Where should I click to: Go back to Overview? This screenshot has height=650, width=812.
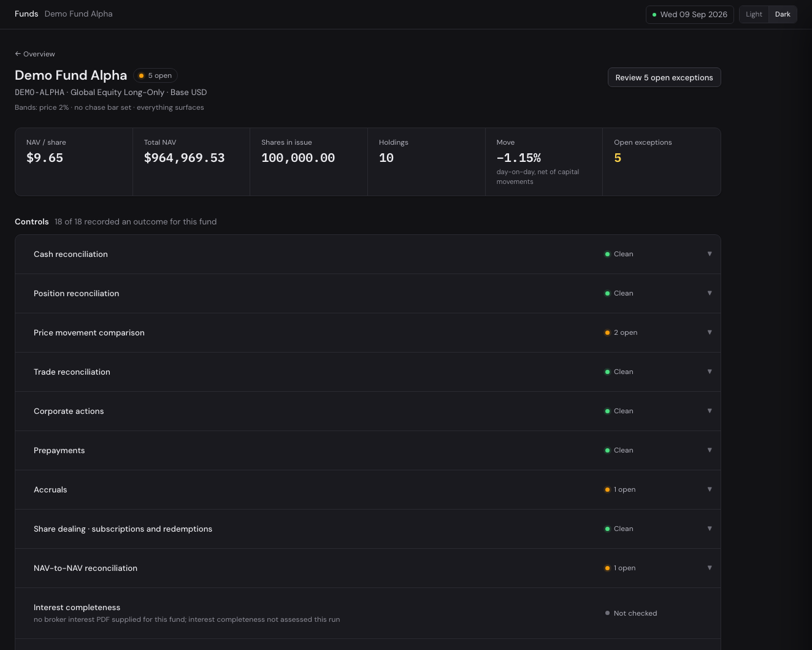coord(35,54)
